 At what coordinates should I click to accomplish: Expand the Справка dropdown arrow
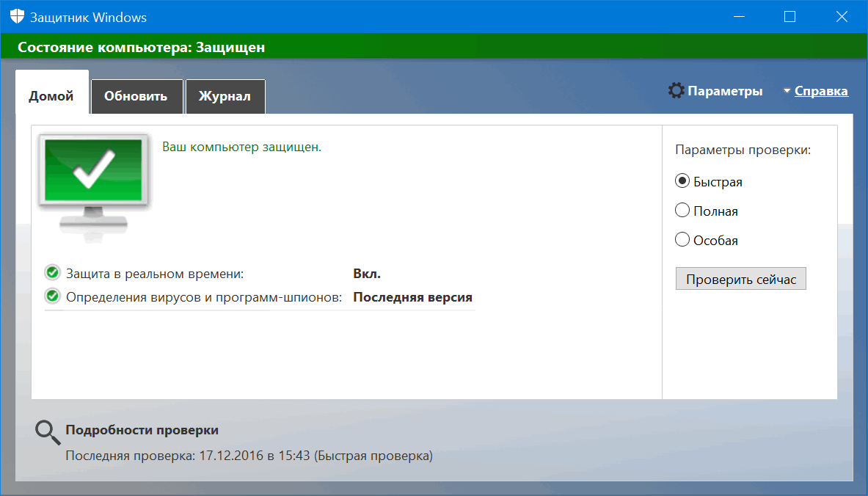pyautogui.click(x=787, y=92)
